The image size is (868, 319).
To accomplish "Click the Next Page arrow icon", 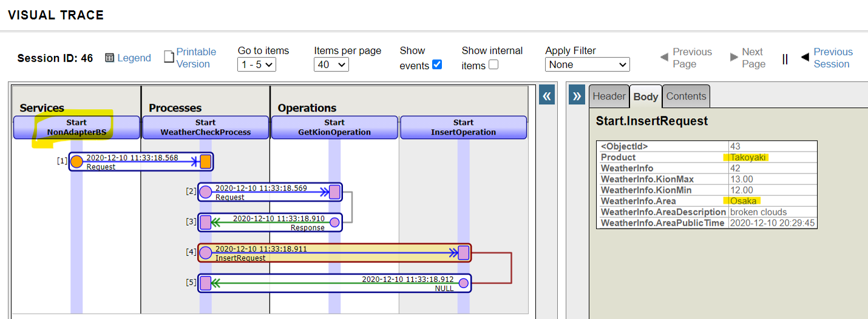I will 734,58.
